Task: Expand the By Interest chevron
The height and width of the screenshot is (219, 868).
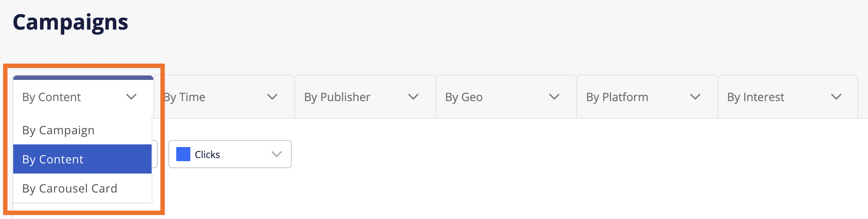Action: [836, 97]
